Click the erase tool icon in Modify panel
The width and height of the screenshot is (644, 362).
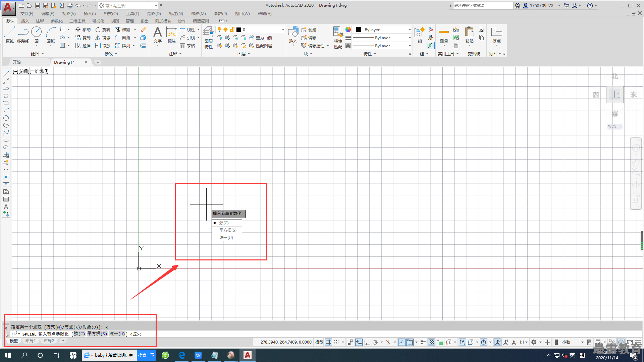pyautogui.click(x=143, y=29)
